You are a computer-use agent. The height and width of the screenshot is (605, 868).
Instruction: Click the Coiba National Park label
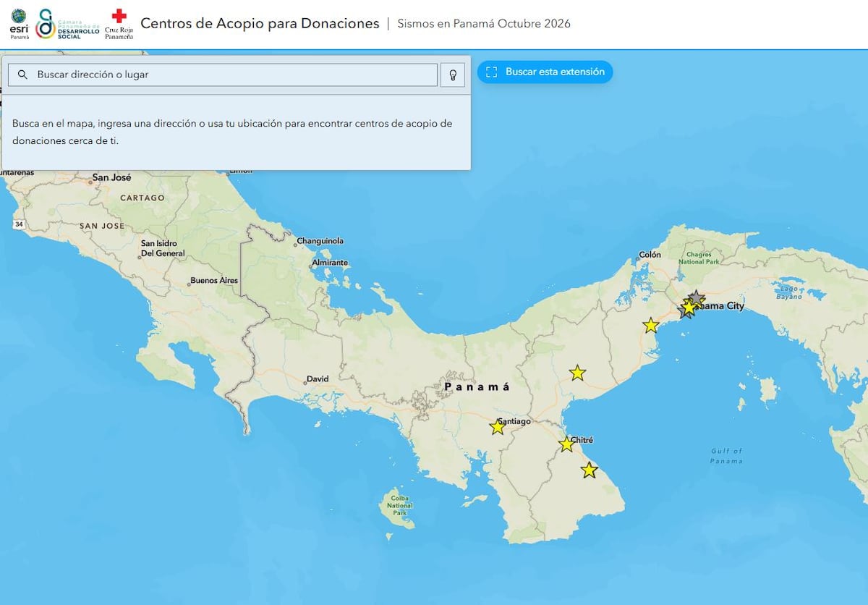point(399,505)
